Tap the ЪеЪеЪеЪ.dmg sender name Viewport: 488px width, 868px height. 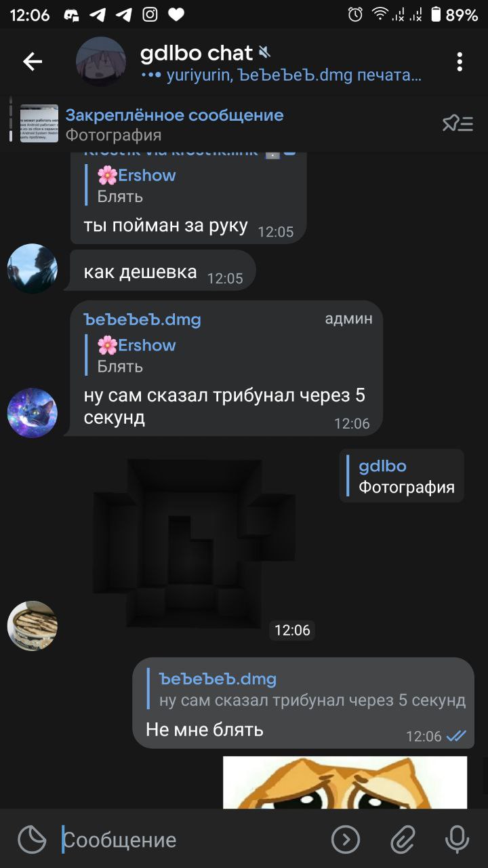point(142,319)
